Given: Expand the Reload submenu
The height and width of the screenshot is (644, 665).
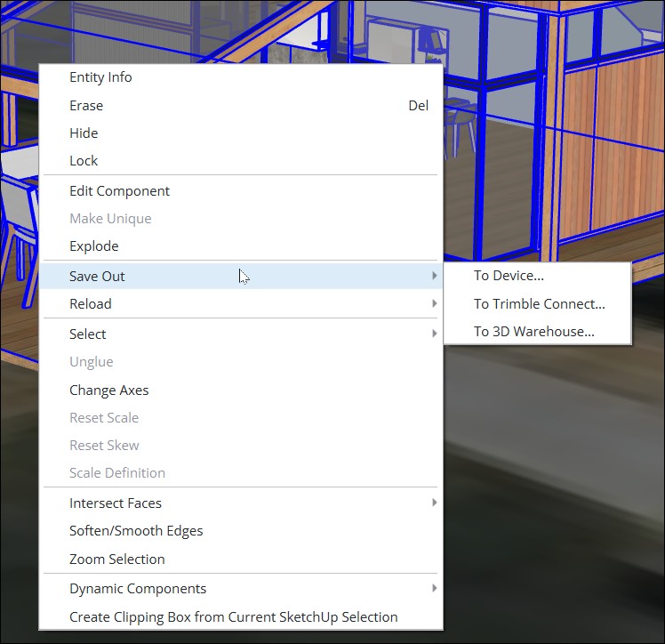Looking at the screenshot, I should click(x=434, y=304).
